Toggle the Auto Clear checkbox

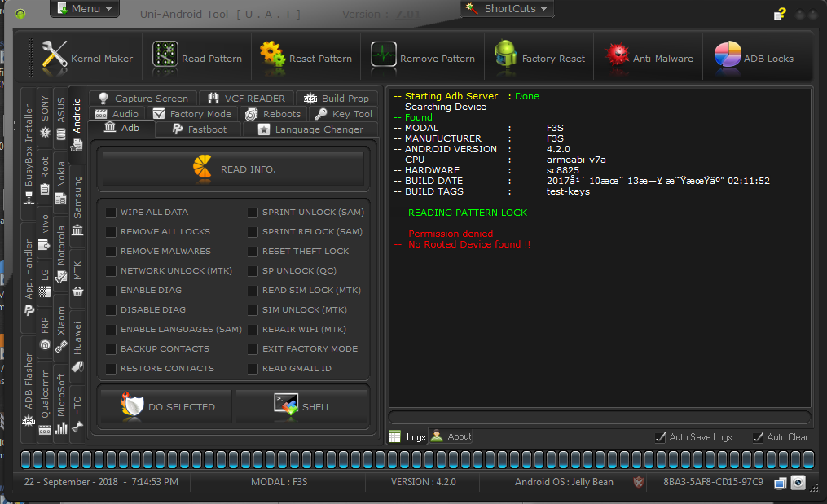[x=758, y=437]
